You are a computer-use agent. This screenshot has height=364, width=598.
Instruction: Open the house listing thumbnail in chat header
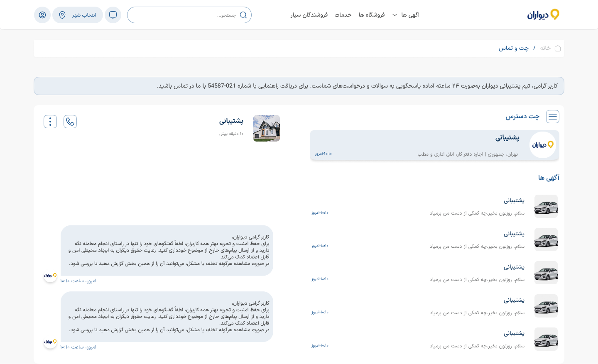(267, 128)
